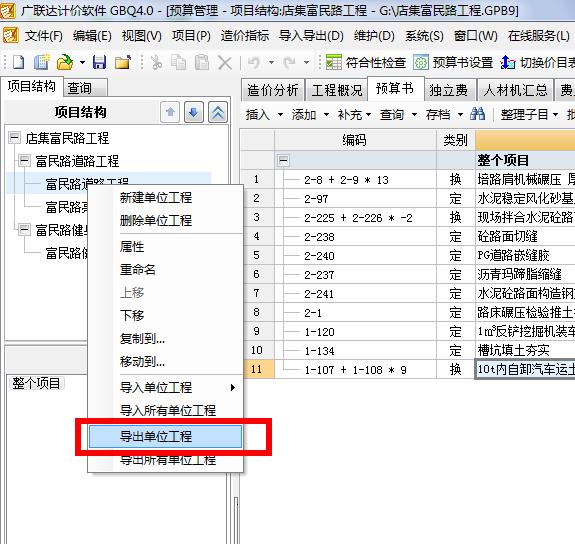The image size is (575, 544).
Task: Click the folder icon in toolbar
Action: tap(123, 62)
